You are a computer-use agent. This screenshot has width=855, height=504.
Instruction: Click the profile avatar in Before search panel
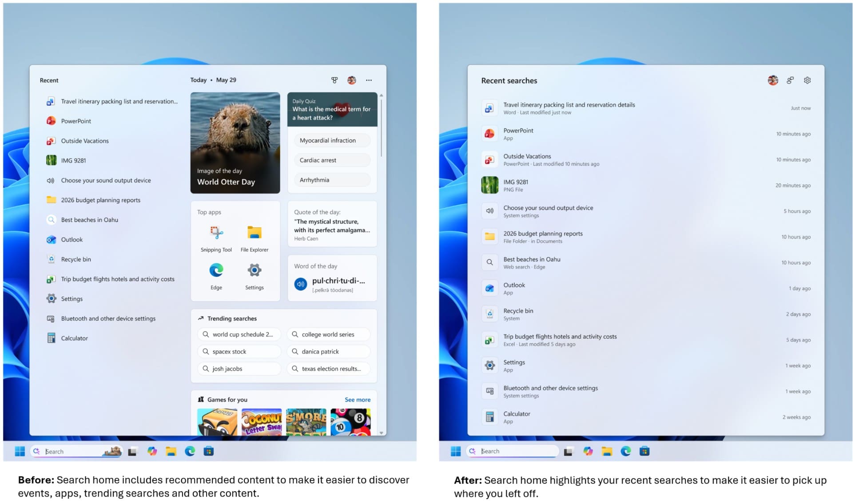click(351, 80)
